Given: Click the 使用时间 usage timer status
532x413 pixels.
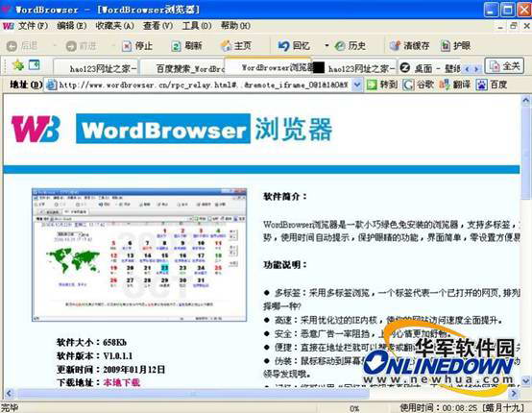Looking at the screenshot, I should point(462,408).
